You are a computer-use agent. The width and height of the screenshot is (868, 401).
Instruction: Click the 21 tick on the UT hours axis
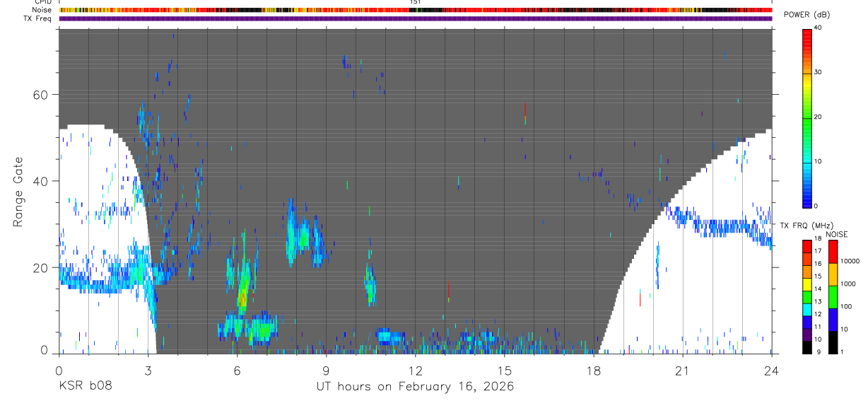[683, 370]
